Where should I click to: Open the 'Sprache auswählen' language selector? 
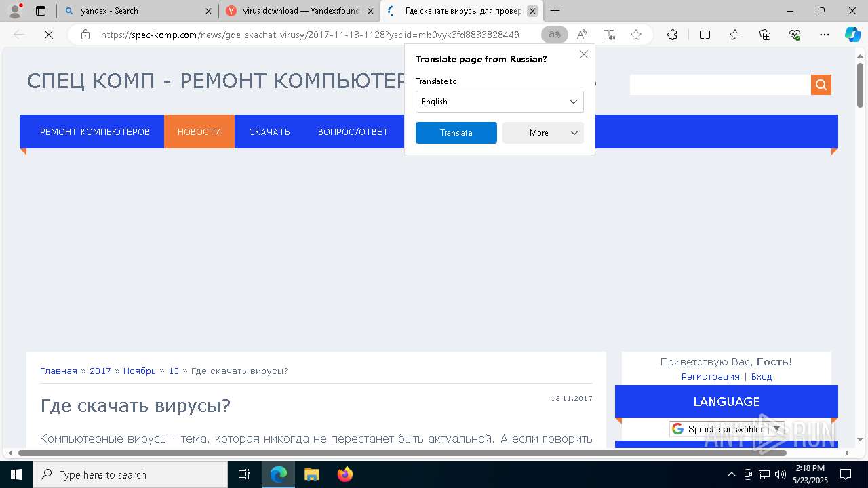tap(727, 429)
